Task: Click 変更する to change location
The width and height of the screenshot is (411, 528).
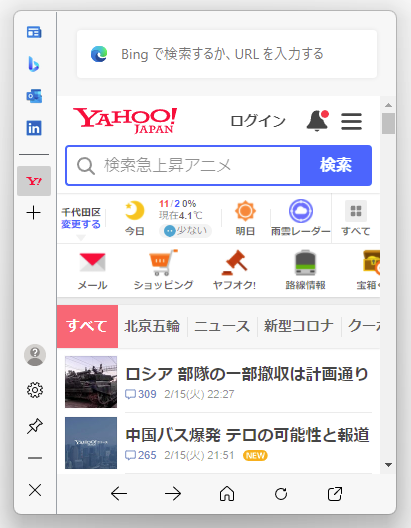Action: click(x=81, y=224)
